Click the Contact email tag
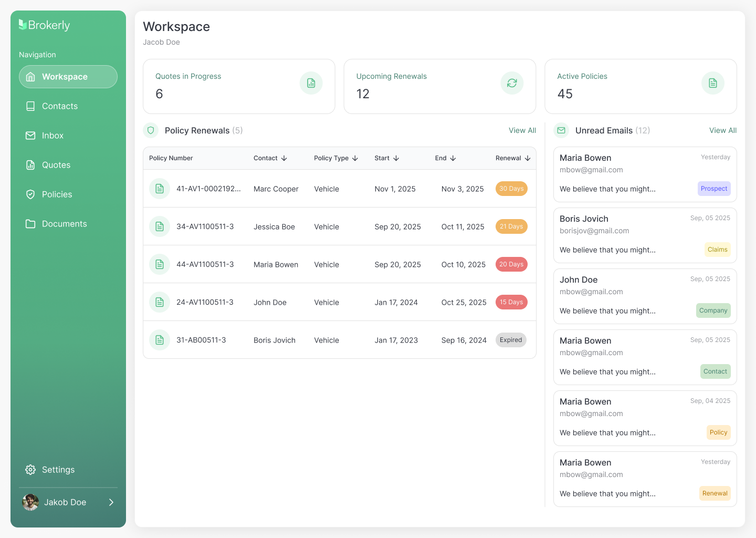 (716, 371)
